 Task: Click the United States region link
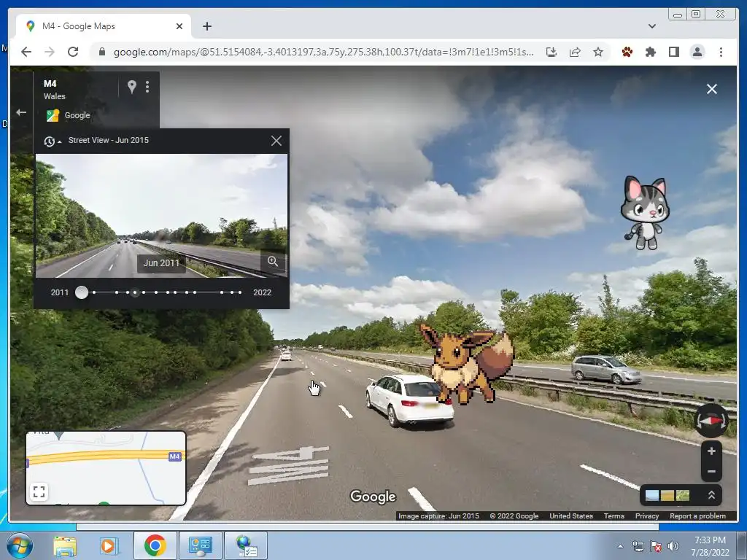[x=571, y=516]
